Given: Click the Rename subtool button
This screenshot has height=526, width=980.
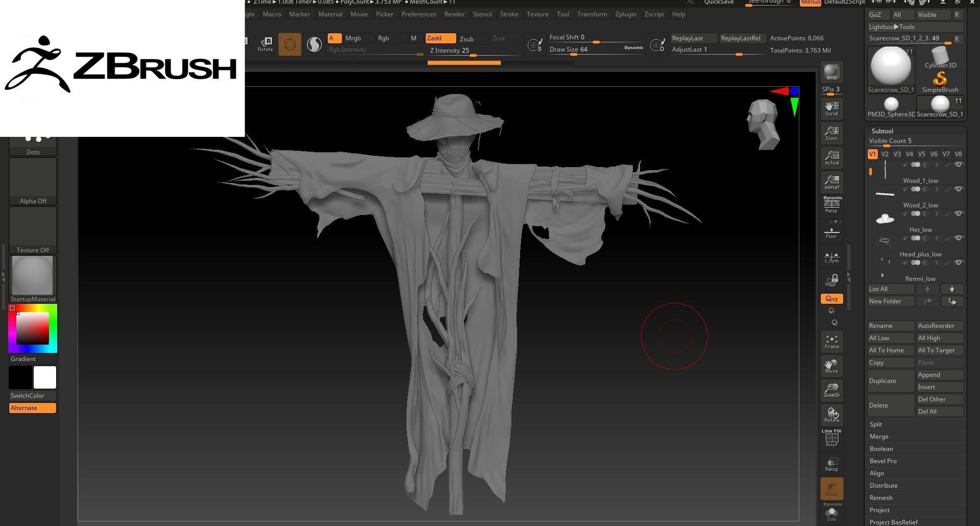Looking at the screenshot, I should click(x=891, y=326).
